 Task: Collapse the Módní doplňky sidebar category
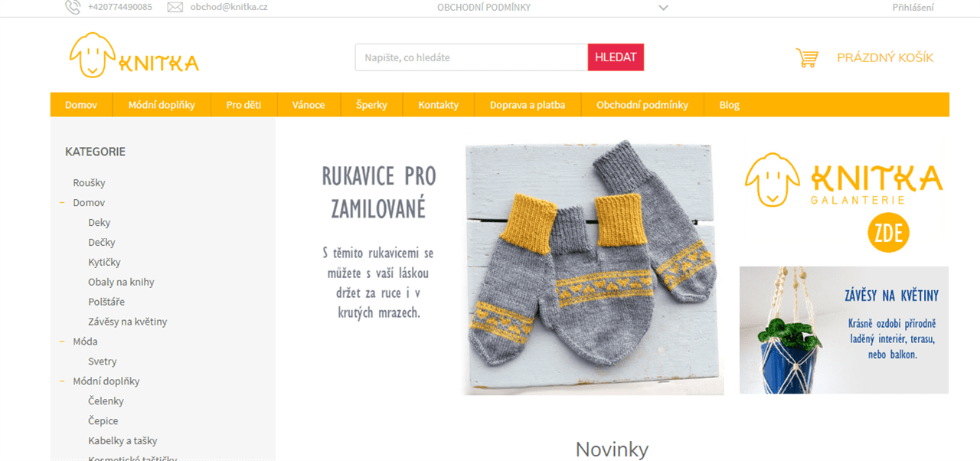pyautogui.click(x=62, y=381)
